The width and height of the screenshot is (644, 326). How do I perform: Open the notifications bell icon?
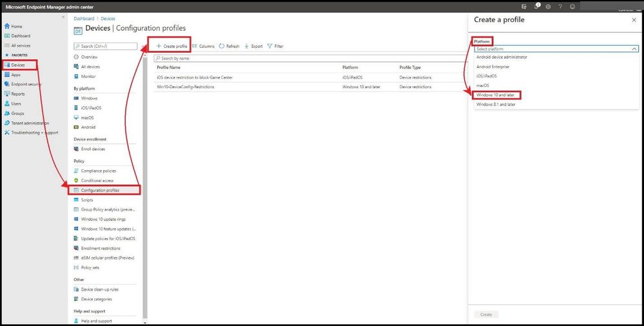[536, 6]
